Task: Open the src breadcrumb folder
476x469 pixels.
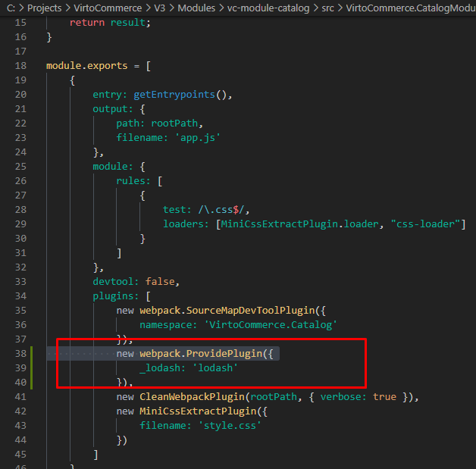Action: pyautogui.click(x=328, y=8)
